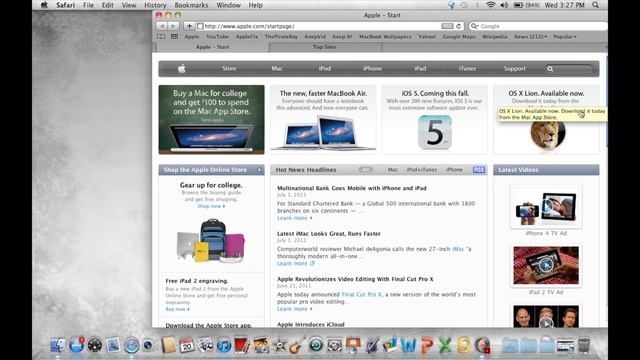
Task: Open the Buy a Mac for college banner
Action: point(211,120)
